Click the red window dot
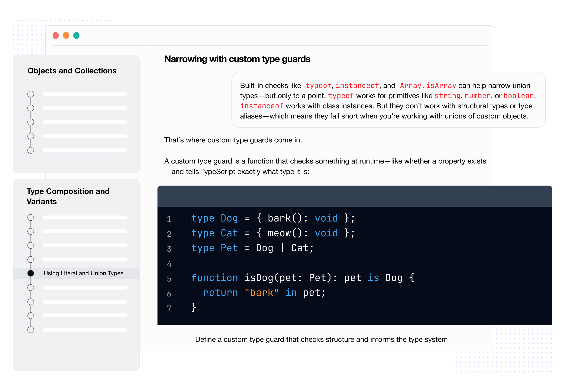 [56, 35]
